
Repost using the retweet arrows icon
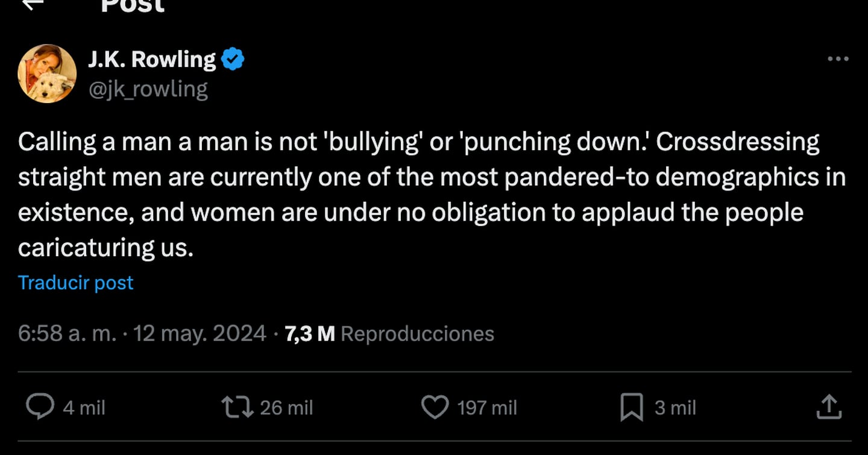[237, 407]
